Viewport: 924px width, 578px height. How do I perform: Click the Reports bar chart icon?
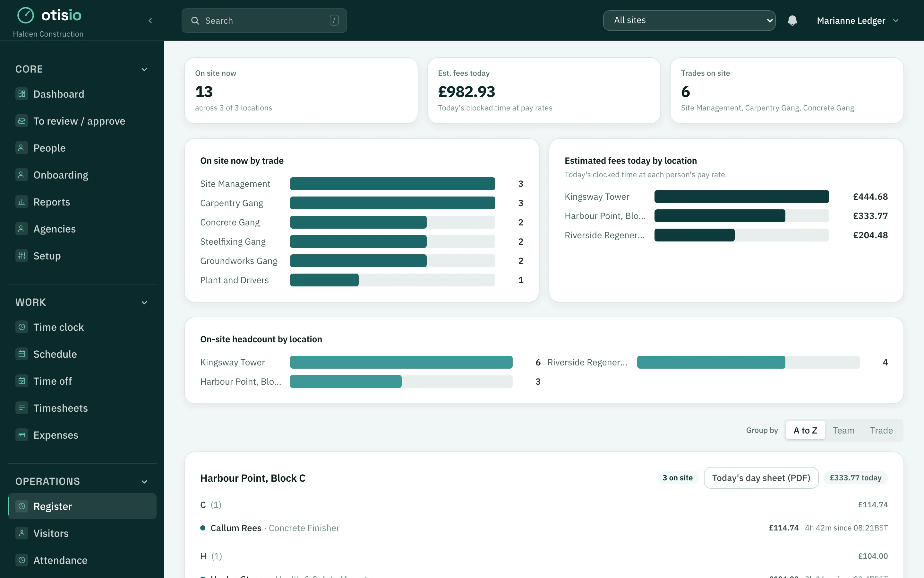pos(22,201)
